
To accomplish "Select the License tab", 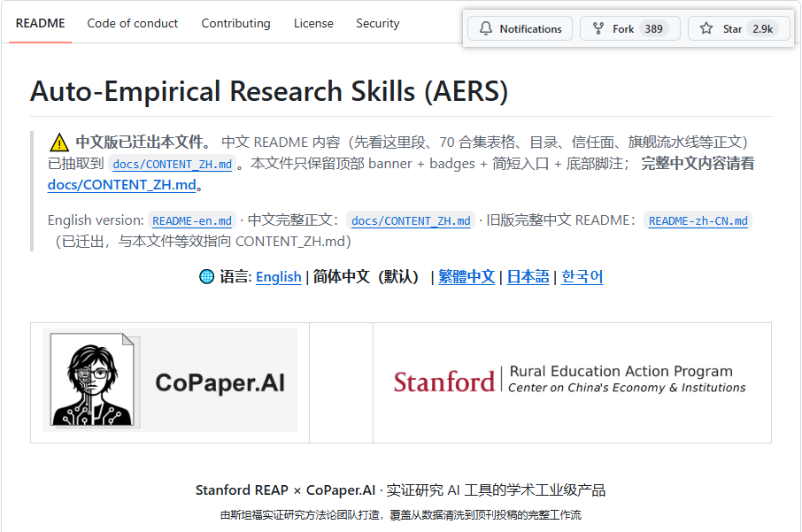I will tap(313, 24).
